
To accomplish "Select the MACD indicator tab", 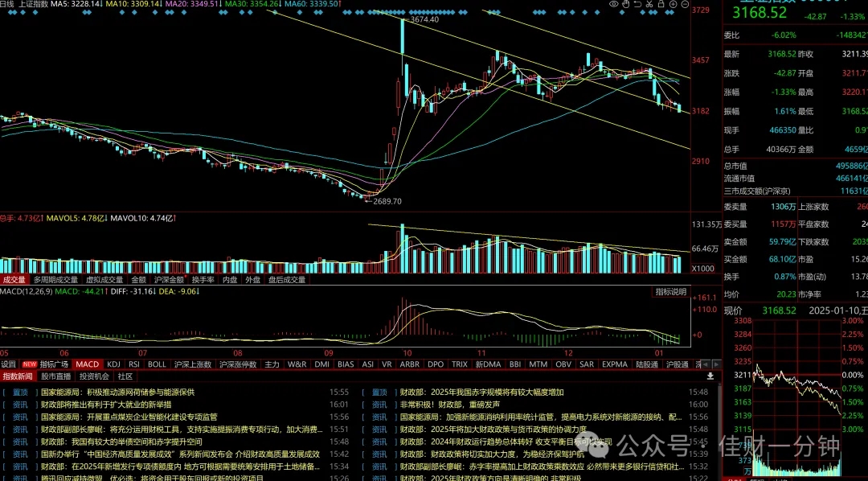I will (87, 364).
